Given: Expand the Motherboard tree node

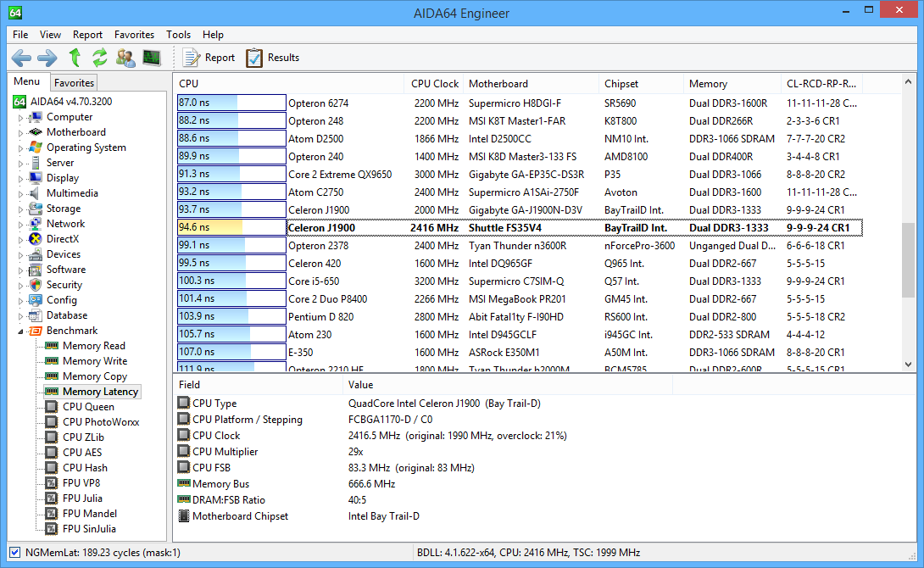Looking at the screenshot, I should coord(20,133).
